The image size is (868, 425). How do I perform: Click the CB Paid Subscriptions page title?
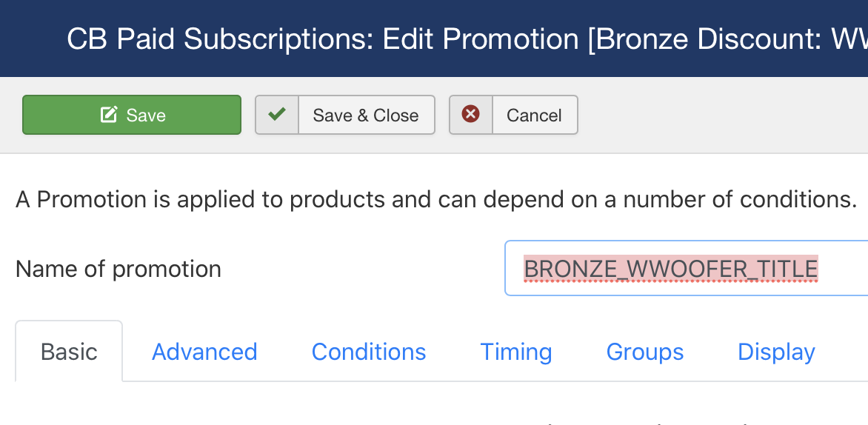click(x=219, y=39)
